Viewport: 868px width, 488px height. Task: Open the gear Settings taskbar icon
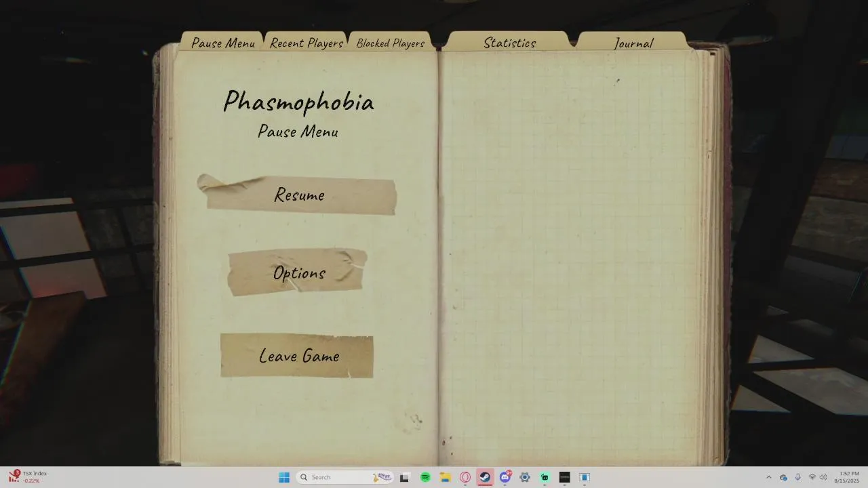pyautogui.click(x=525, y=477)
